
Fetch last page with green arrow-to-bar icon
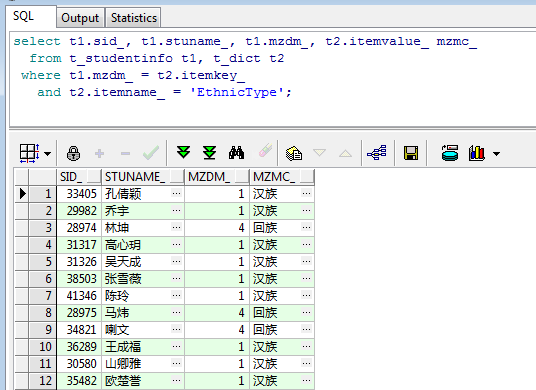tap(210, 152)
